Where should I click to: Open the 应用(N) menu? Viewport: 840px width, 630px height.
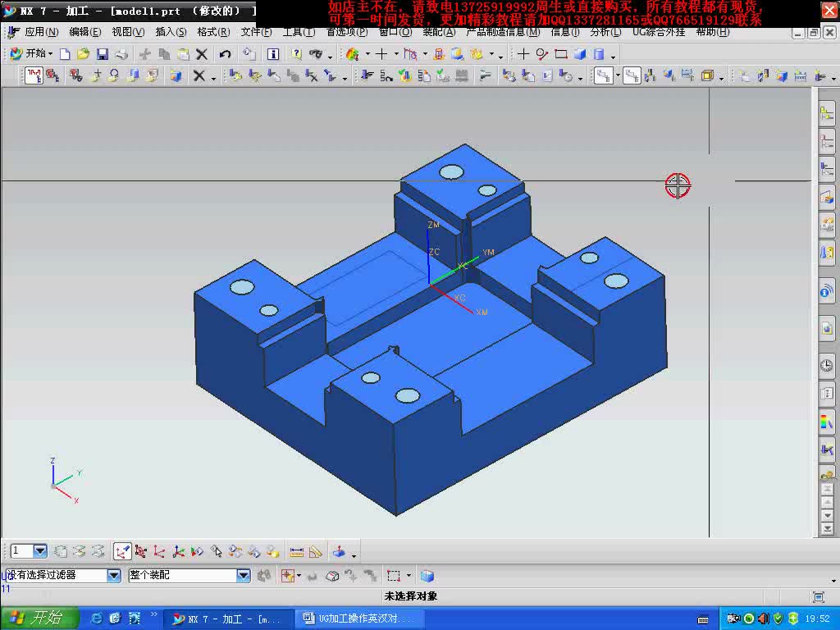pos(42,32)
